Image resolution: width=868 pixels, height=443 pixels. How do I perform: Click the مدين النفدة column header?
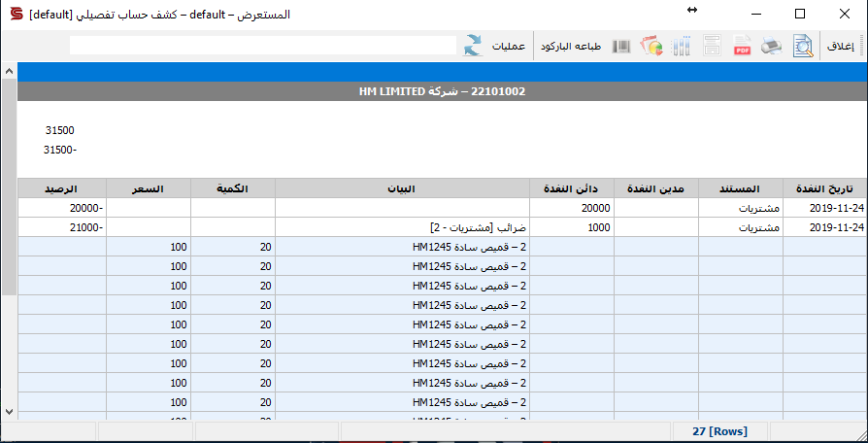tap(656, 188)
